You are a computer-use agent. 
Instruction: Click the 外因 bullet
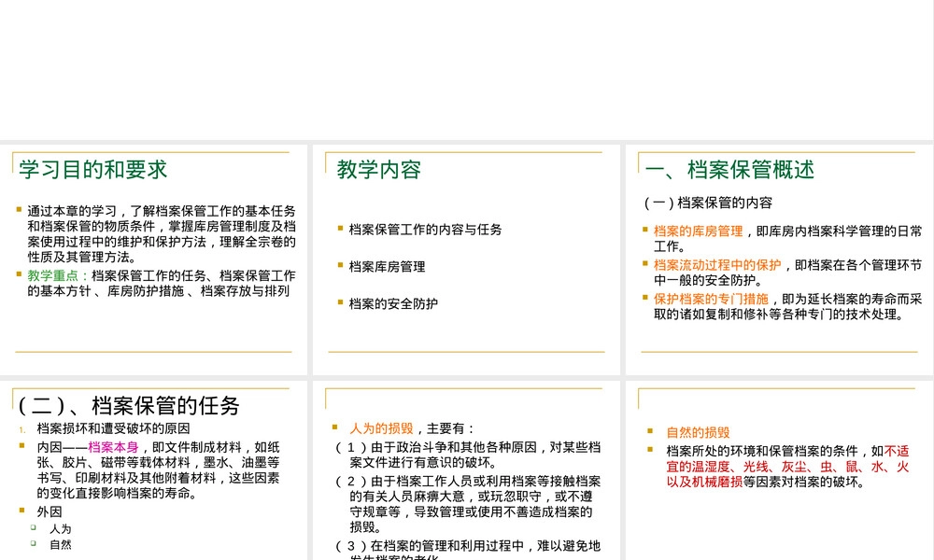point(50,511)
